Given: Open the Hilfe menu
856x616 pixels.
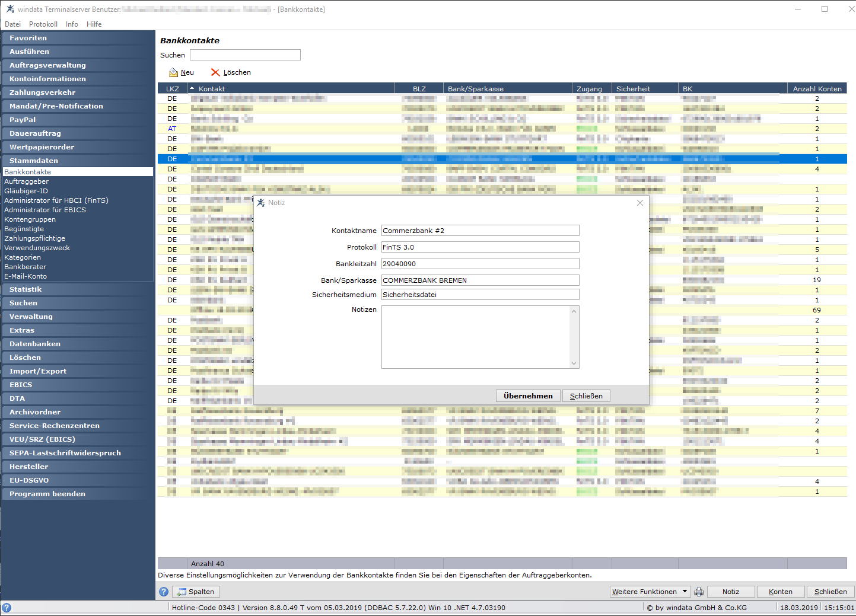Looking at the screenshot, I should click(94, 24).
